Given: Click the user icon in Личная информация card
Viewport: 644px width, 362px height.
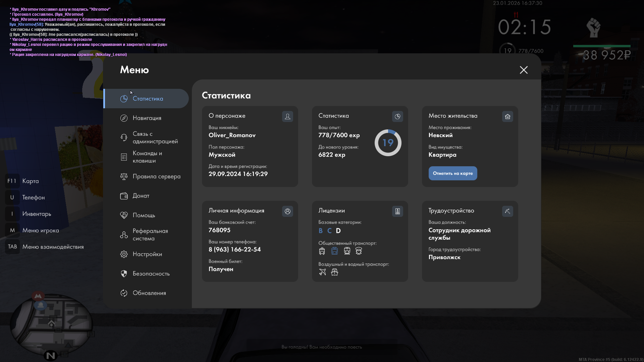Looking at the screenshot, I should coord(287,211).
